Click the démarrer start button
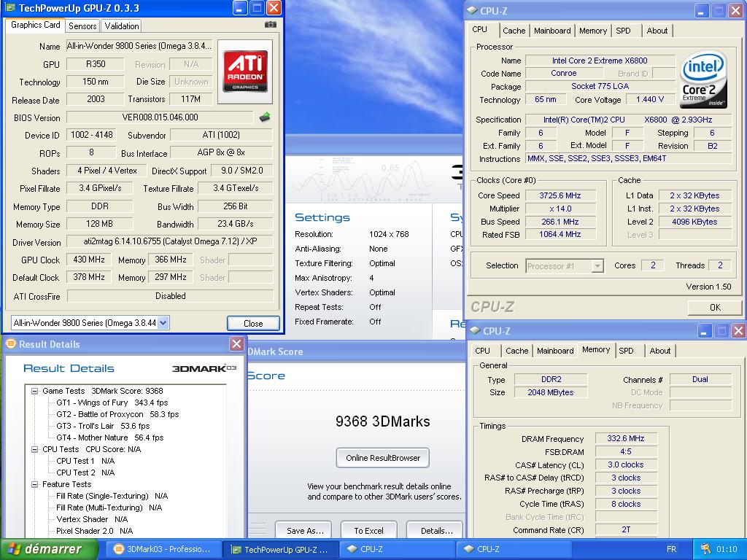747x560 pixels. click(49, 549)
